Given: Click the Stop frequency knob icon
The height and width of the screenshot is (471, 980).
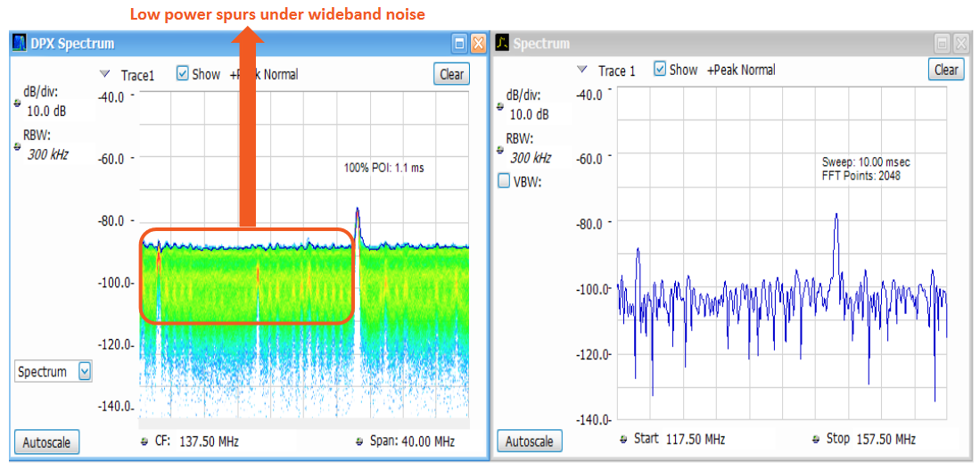Looking at the screenshot, I should pyautogui.click(x=817, y=439).
